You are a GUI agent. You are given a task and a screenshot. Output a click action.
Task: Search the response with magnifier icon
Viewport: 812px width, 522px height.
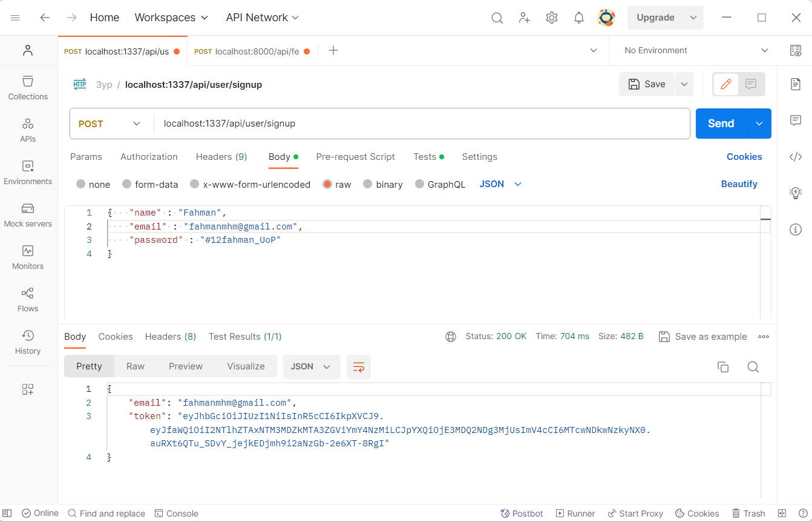[753, 366]
